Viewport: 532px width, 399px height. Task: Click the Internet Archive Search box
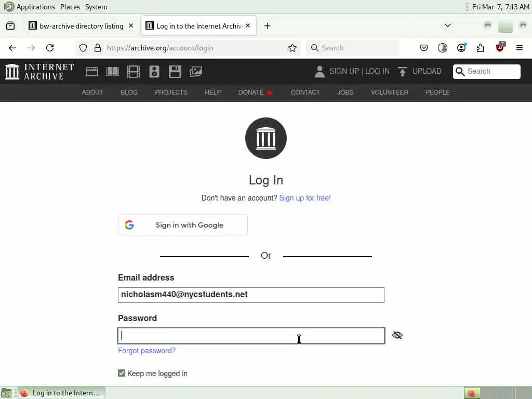486,72
